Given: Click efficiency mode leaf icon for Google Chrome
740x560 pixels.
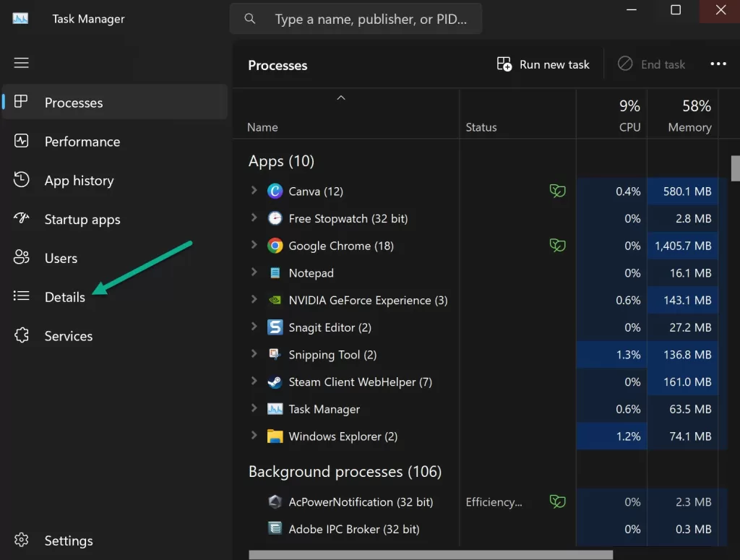Looking at the screenshot, I should [557, 246].
